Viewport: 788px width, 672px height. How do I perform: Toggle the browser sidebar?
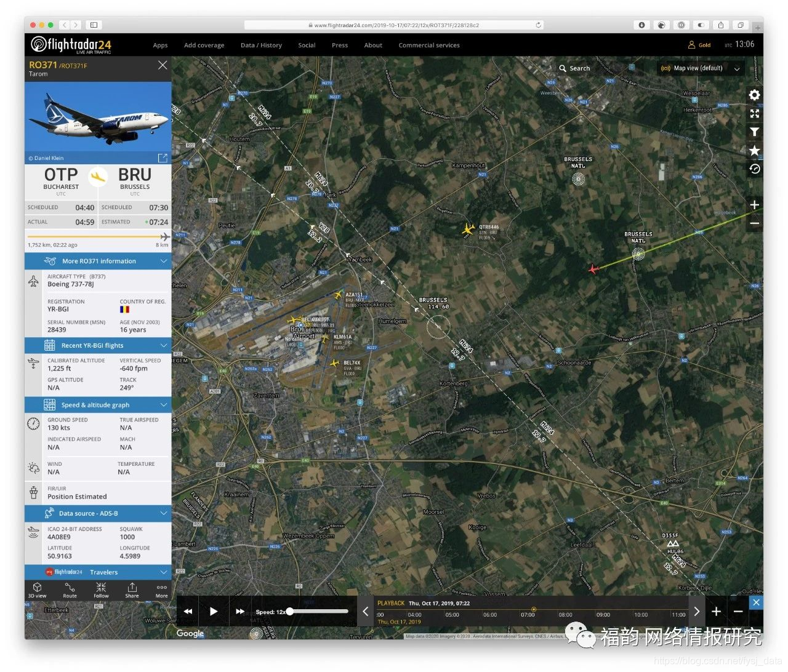point(94,25)
